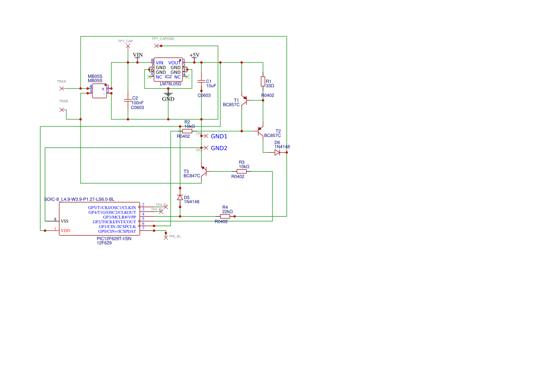This screenshot has width=554, height=392.
Task: Click the R0402 footprint label under R4
Action: click(x=221, y=222)
